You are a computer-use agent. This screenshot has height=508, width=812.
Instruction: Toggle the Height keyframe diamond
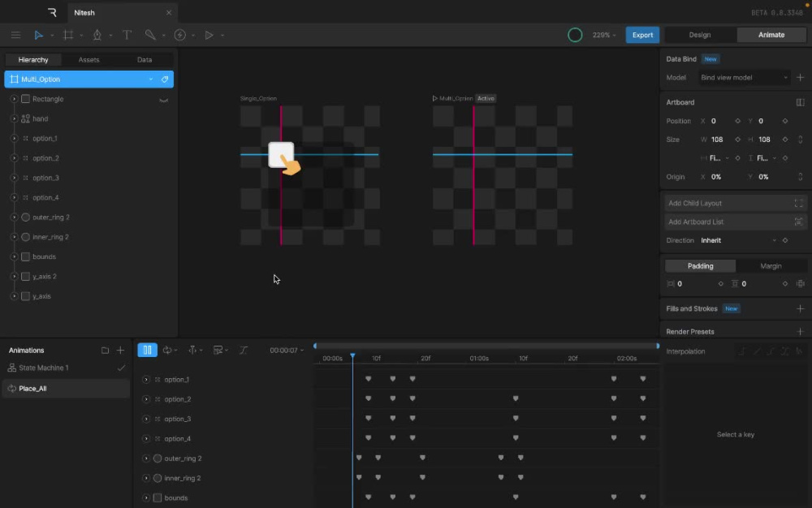[x=785, y=140]
